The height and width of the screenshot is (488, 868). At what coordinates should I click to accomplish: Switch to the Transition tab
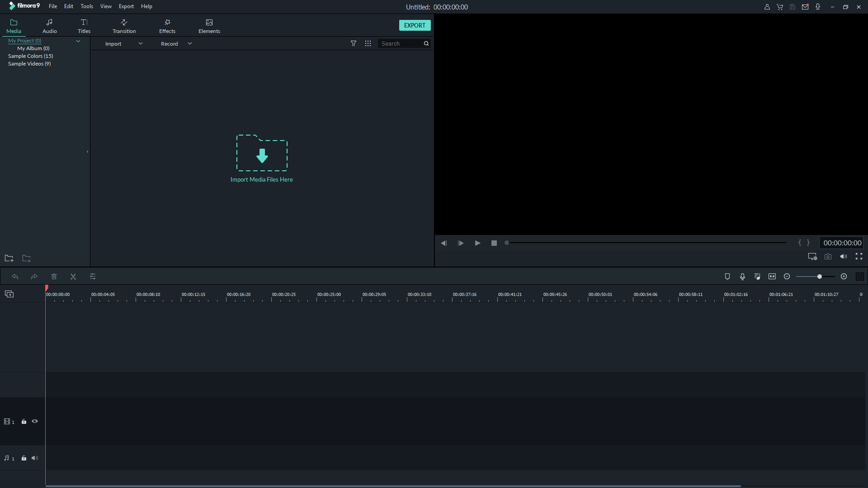click(x=124, y=26)
